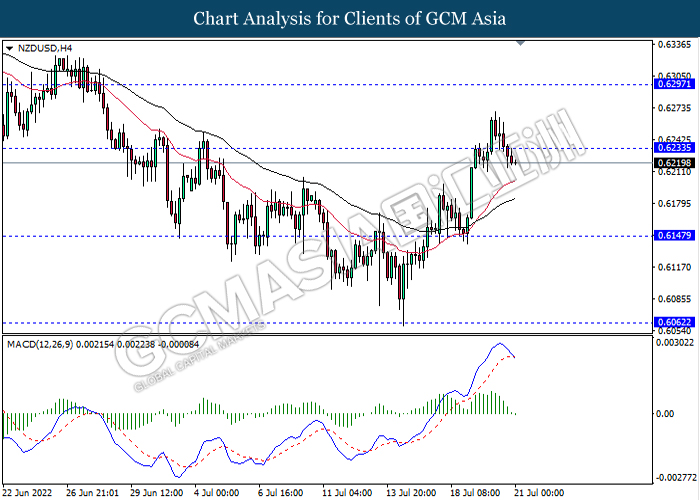Viewport: 700px width, 500px height.
Task: Select the 0.61479 support level label
Action: pyautogui.click(x=675, y=235)
